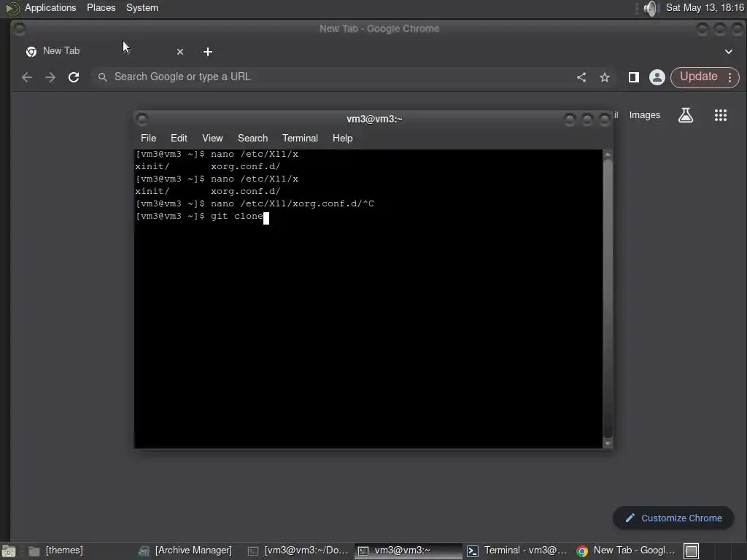Screen dimensions: 747x560
Task: Open the System menu in top panel
Action: [142, 7]
